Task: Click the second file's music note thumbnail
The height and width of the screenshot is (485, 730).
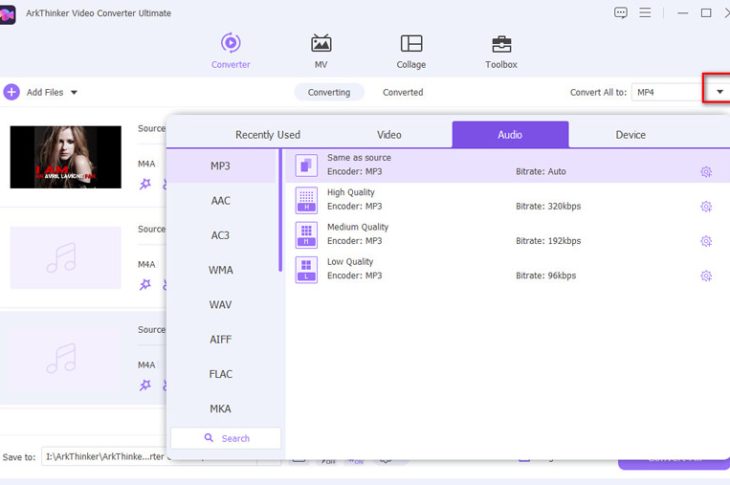Action: pyautogui.click(x=66, y=257)
